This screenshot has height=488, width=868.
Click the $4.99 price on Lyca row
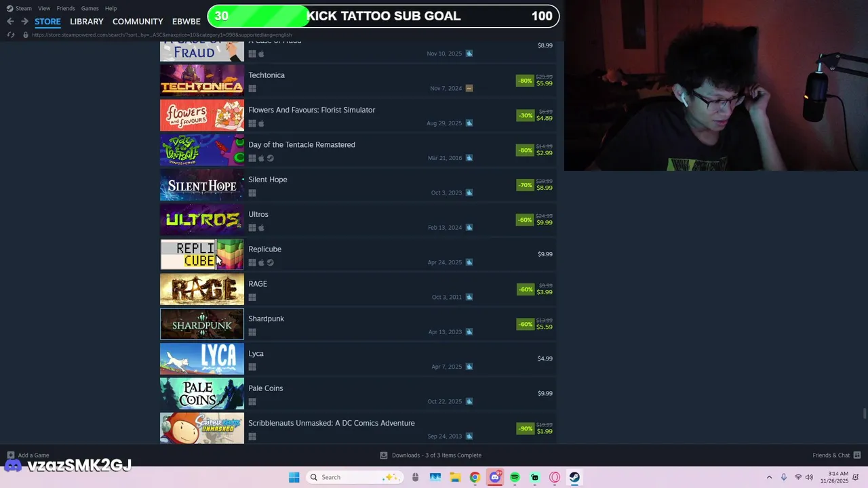545,359
